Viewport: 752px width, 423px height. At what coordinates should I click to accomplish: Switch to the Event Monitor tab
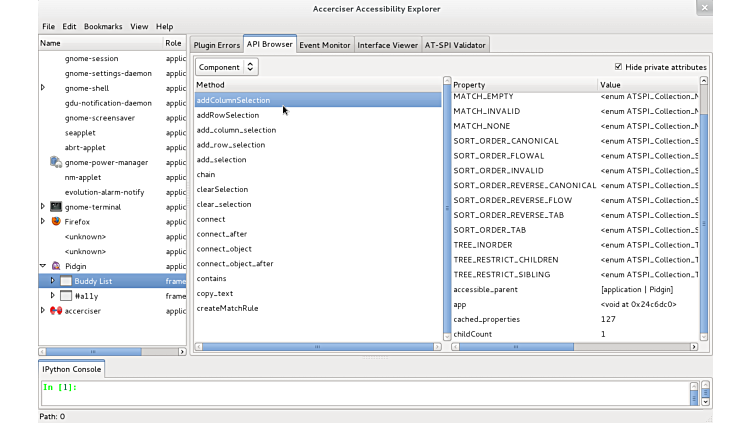pyautogui.click(x=325, y=45)
